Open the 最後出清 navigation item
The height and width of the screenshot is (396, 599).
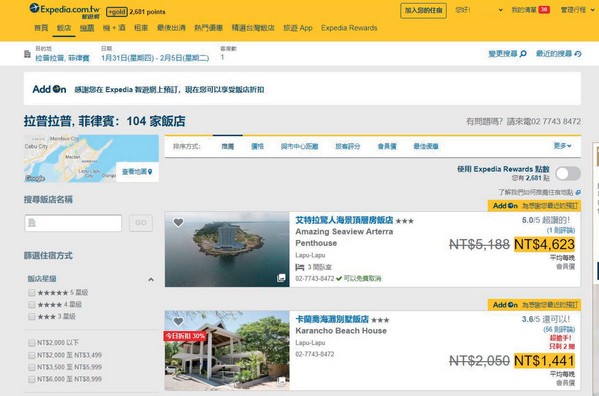click(171, 28)
